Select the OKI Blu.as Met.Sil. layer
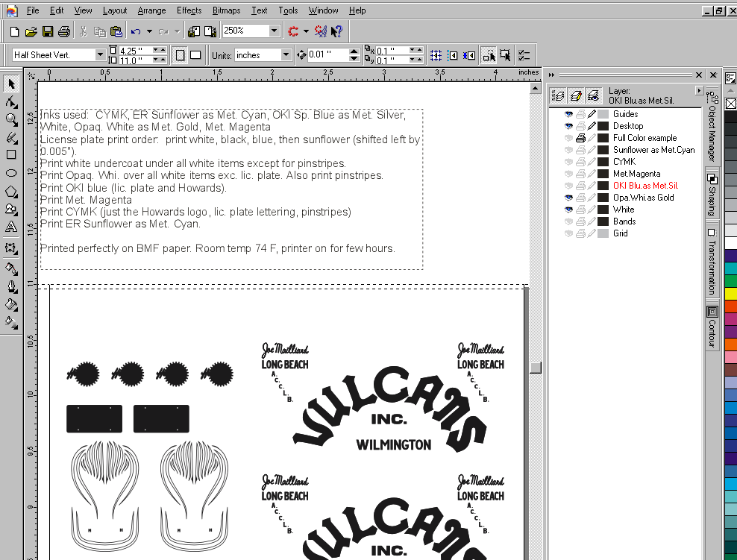This screenshot has height=560, width=737. [645, 186]
